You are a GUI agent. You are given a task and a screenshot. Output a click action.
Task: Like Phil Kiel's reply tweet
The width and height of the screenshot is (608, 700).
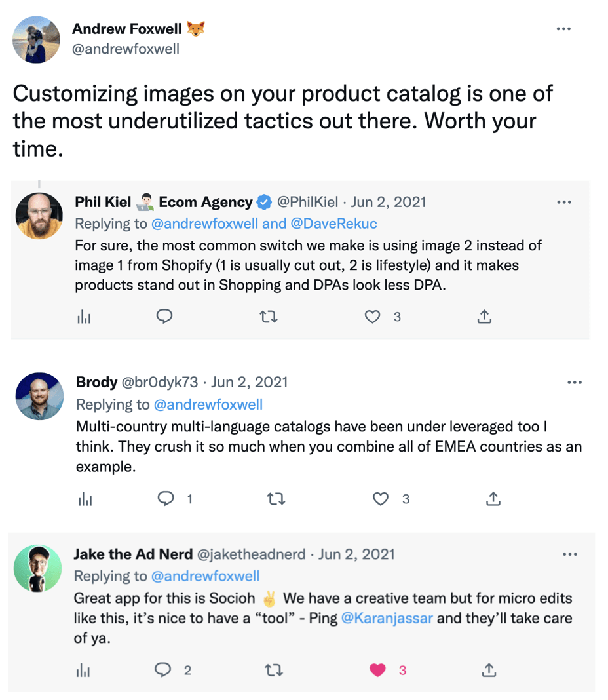tap(372, 317)
